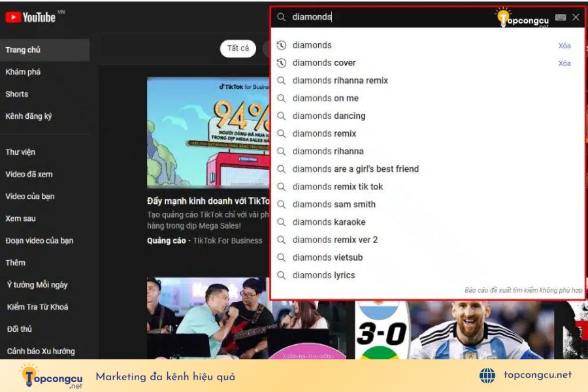Viewport: 588px width, 392px height.
Task: Click magnifier icon next to "diamonds vietsub"
Action: pos(281,257)
